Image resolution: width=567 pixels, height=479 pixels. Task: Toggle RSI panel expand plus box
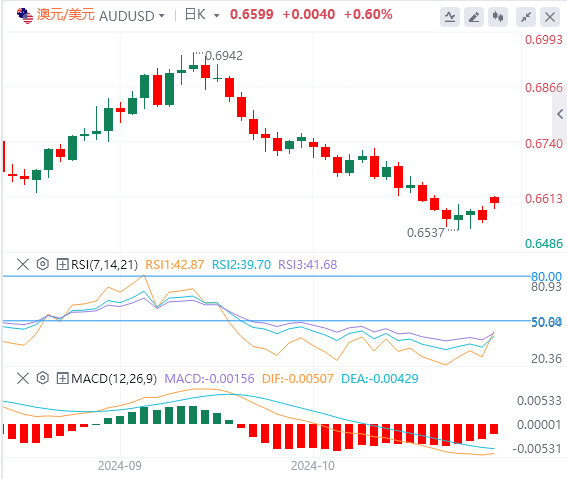coord(62,264)
